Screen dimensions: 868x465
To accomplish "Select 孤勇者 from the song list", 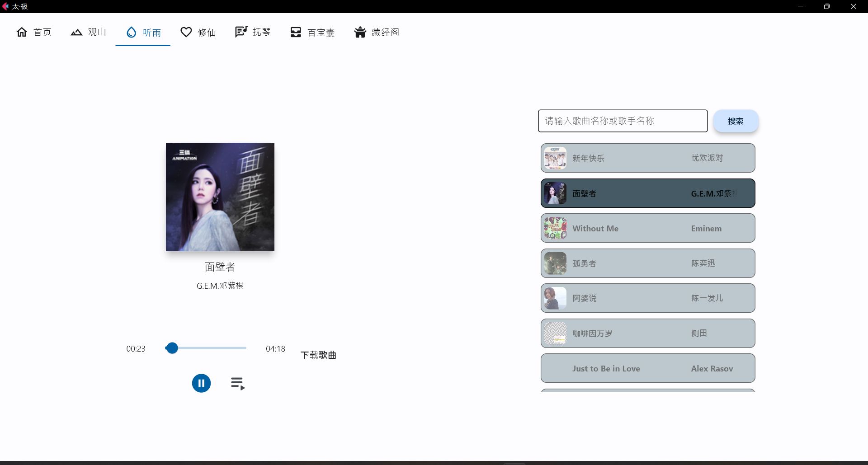I will tap(648, 263).
